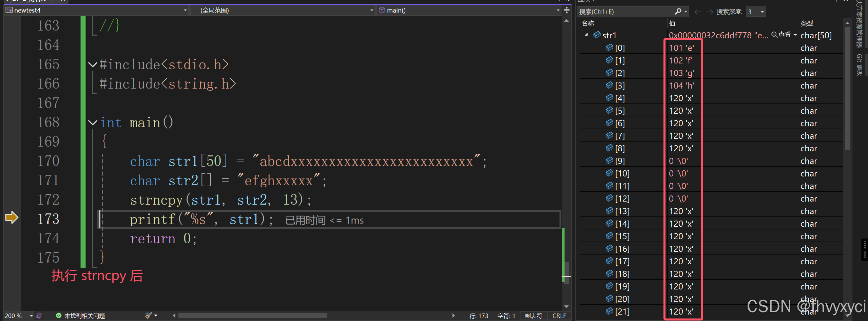
Task: Click the cube icon of element [19]
Action: 610,286
